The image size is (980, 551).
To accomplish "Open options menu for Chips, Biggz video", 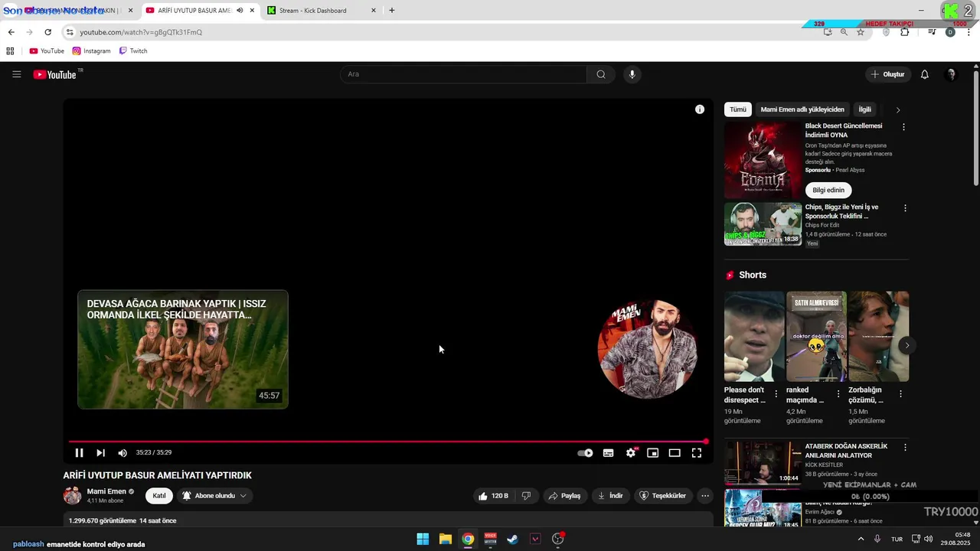I will pyautogui.click(x=905, y=208).
